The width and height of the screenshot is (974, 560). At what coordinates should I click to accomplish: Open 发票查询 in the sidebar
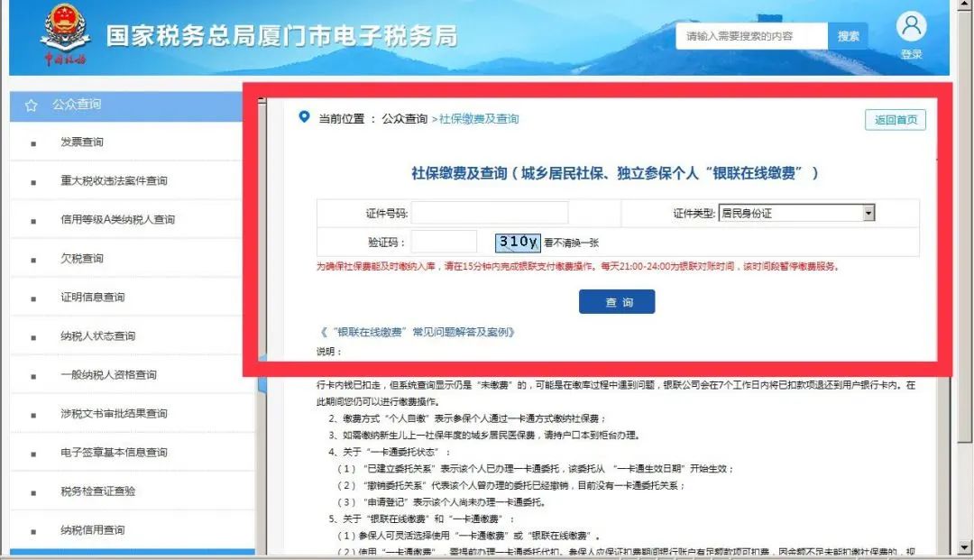(x=81, y=142)
